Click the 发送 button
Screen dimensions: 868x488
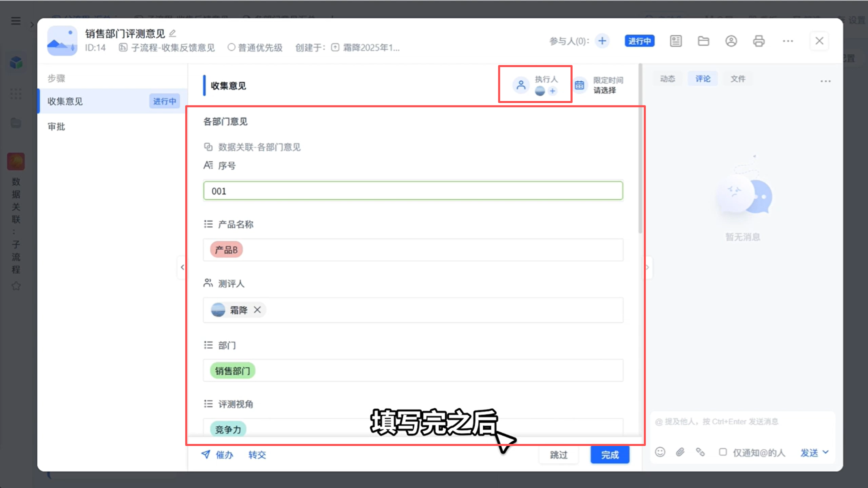point(809,452)
